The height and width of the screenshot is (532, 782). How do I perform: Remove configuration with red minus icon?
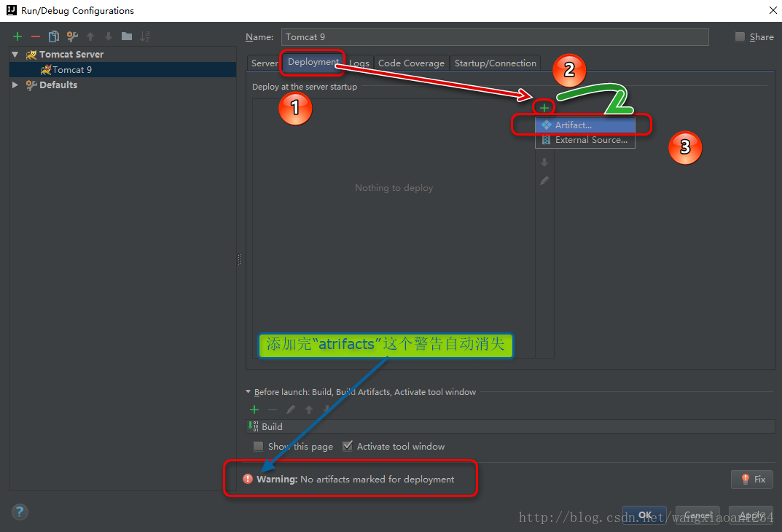pos(36,36)
